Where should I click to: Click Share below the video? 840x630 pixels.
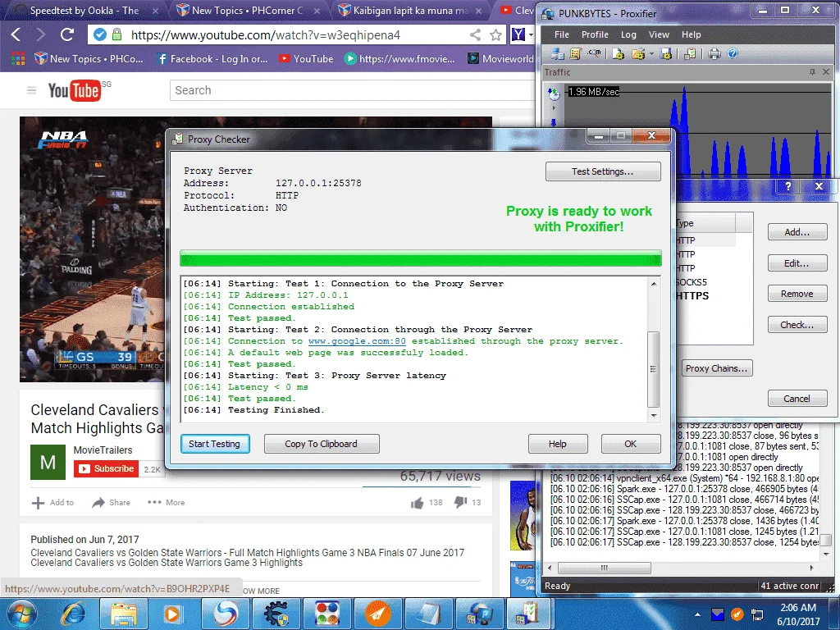click(111, 503)
